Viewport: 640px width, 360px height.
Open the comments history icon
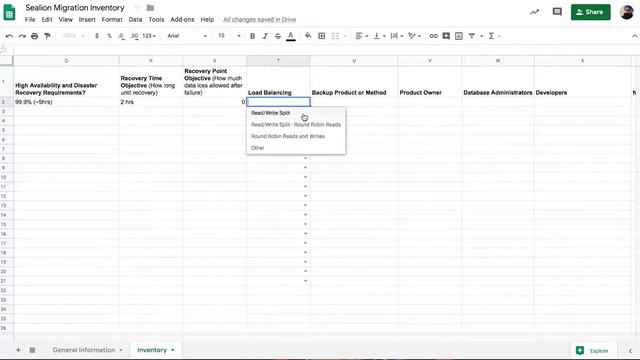[557, 12]
